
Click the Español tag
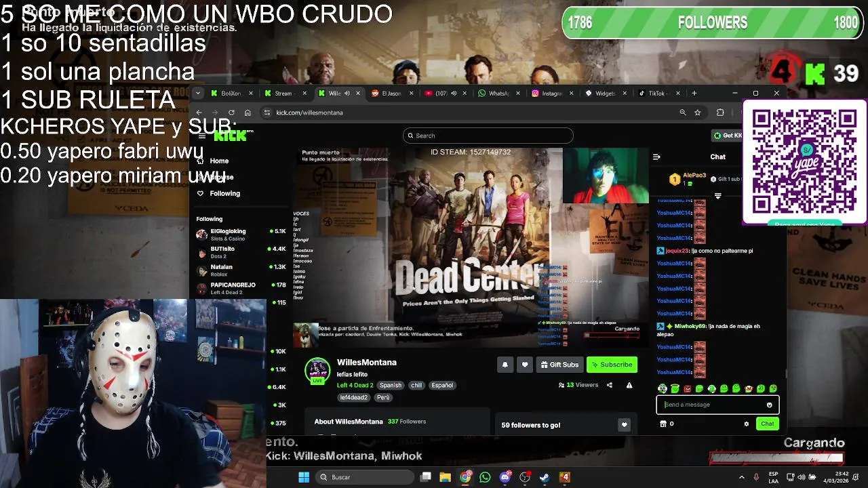tap(442, 385)
